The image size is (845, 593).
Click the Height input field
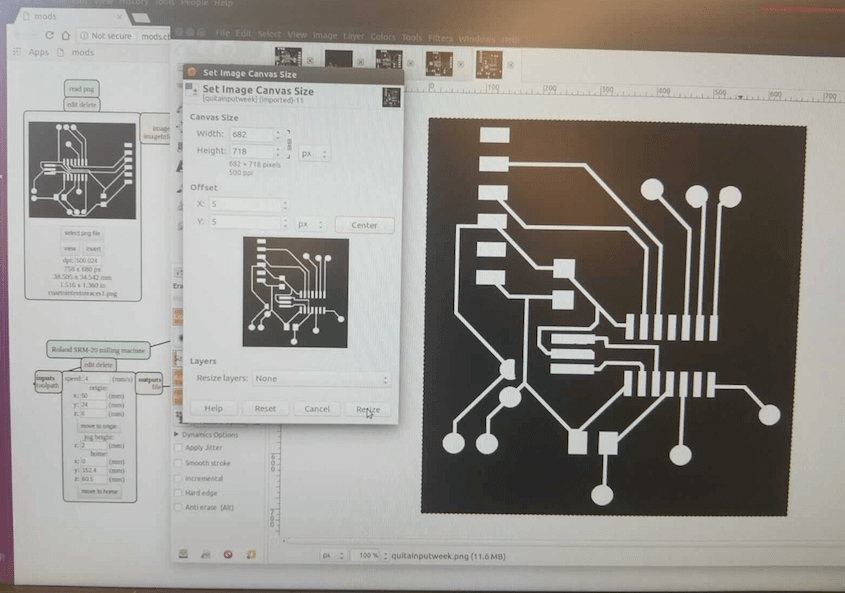coord(252,151)
